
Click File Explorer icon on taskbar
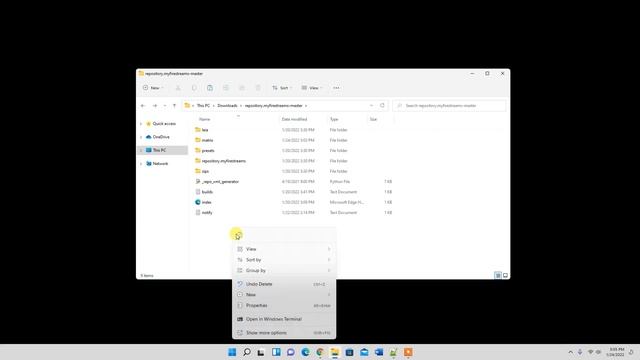335,352
